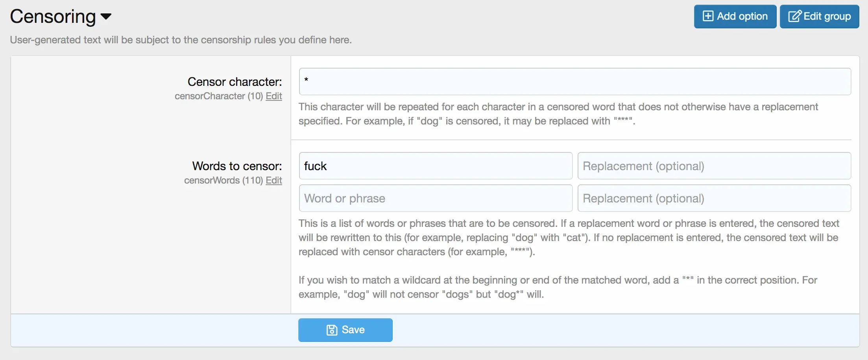
Task: Click the pencil icon on Edit group
Action: click(x=794, y=16)
